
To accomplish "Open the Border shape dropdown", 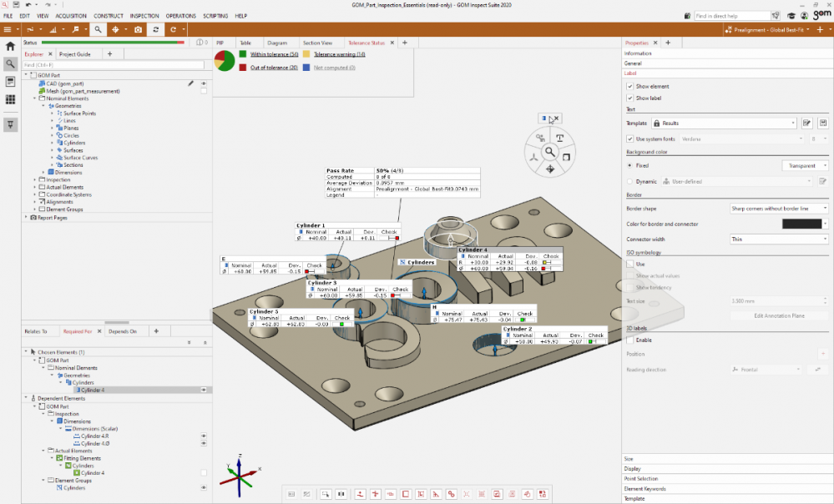I will click(x=778, y=208).
